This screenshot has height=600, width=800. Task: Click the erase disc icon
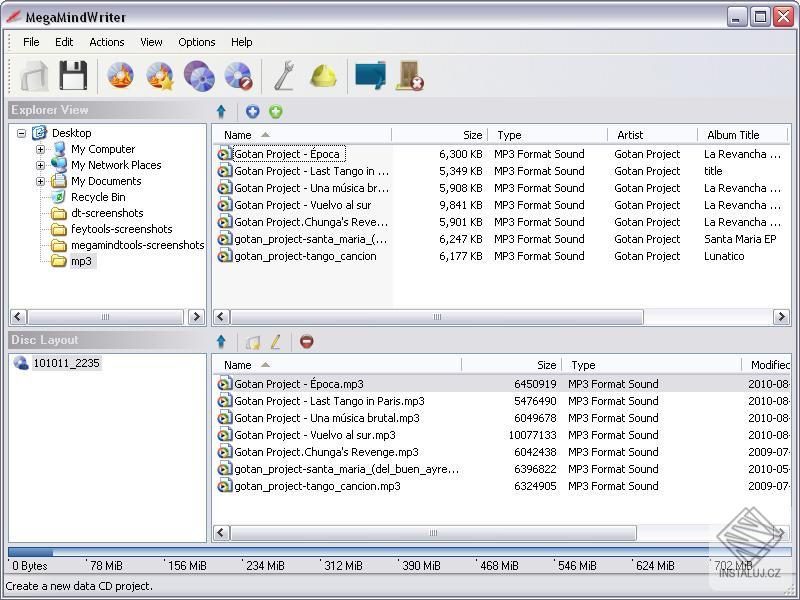[x=238, y=76]
